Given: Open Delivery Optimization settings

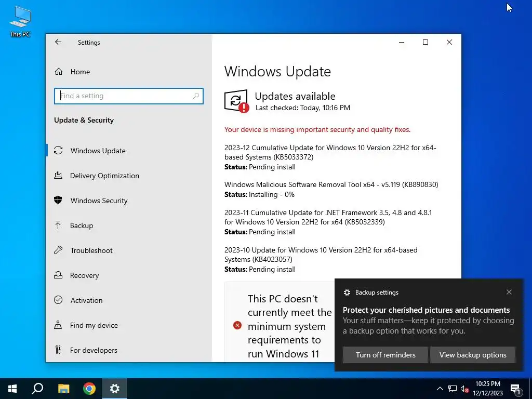Looking at the screenshot, I should [104, 176].
